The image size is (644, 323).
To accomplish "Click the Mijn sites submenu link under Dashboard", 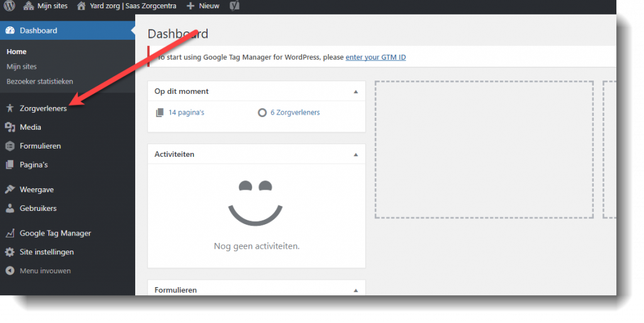I will (21, 67).
